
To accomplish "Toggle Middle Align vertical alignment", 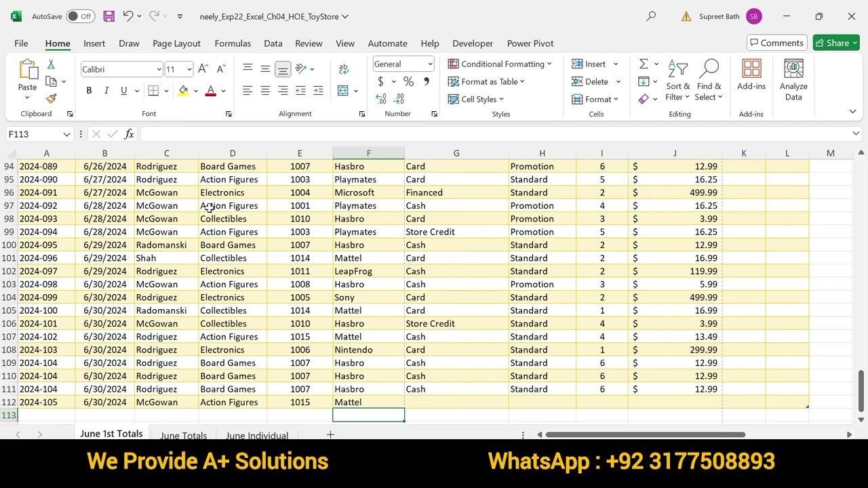I will (265, 69).
